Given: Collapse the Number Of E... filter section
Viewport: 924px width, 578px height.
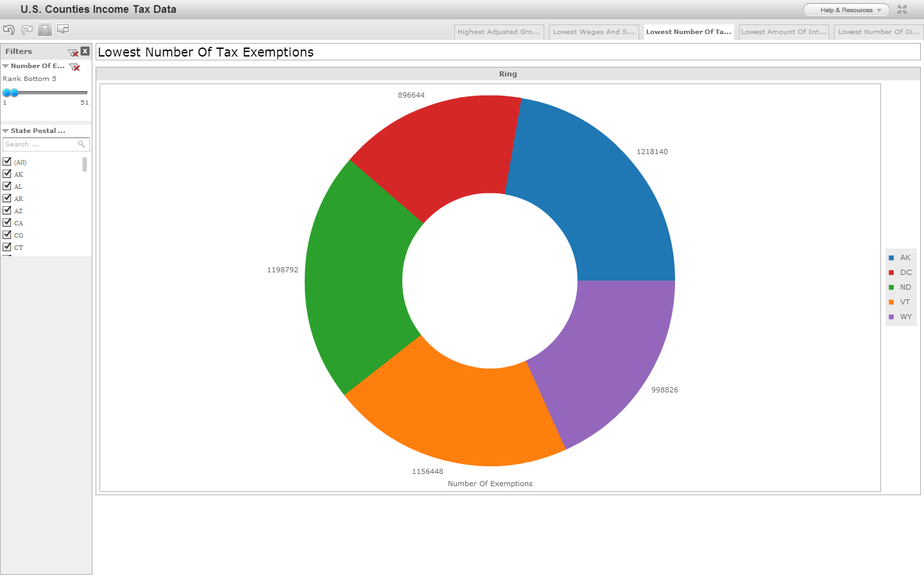Looking at the screenshot, I should tap(5, 66).
